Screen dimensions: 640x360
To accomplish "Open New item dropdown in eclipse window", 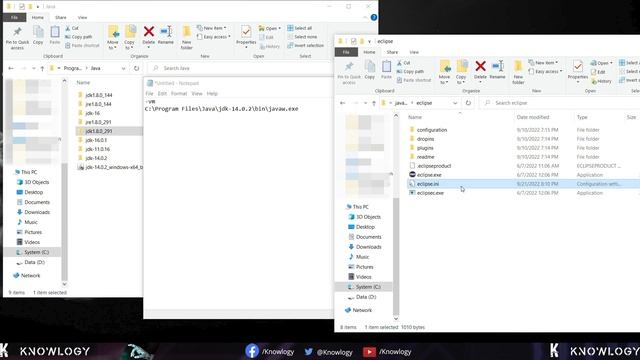I will [x=543, y=63].
